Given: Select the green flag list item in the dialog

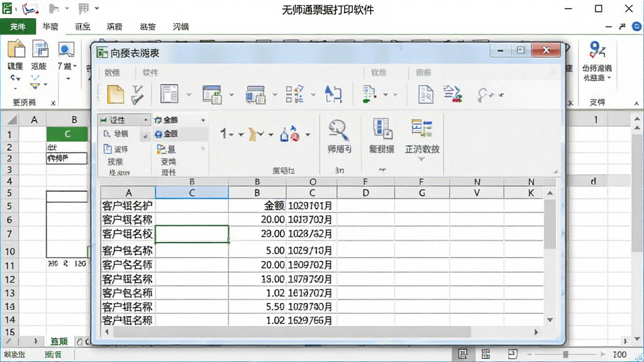Looking at the screenshot, I should point(123,120).
